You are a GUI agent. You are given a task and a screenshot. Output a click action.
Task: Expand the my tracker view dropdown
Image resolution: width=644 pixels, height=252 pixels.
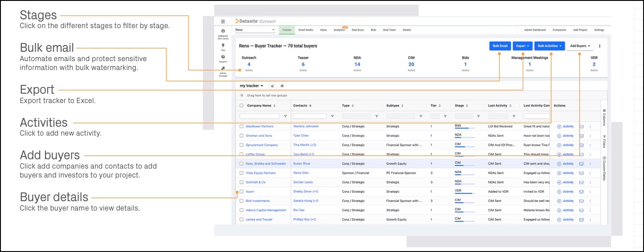[x=251, y=86]
